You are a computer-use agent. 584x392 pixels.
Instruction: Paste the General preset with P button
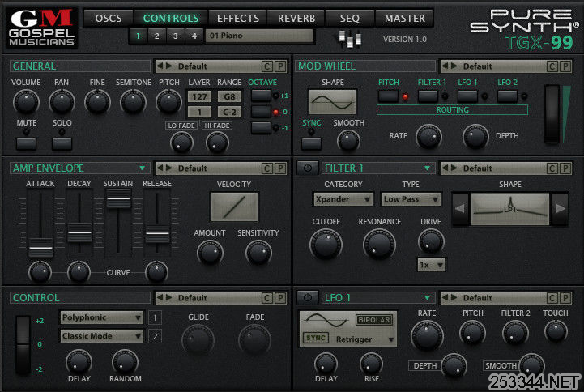coord(280,66)
